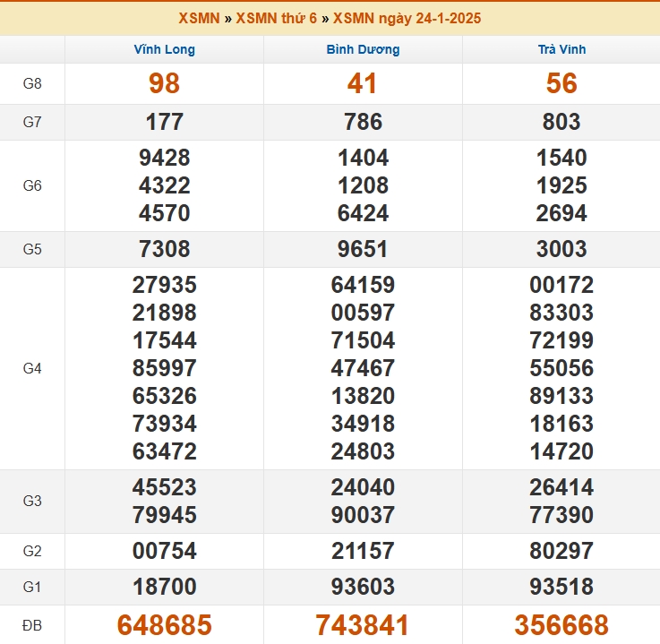Click Bình Dương special prize 743841

tap(363, 625)
